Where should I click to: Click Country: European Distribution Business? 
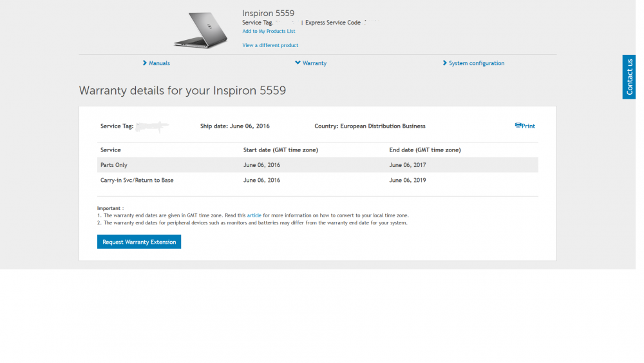(x=370, y=126)
